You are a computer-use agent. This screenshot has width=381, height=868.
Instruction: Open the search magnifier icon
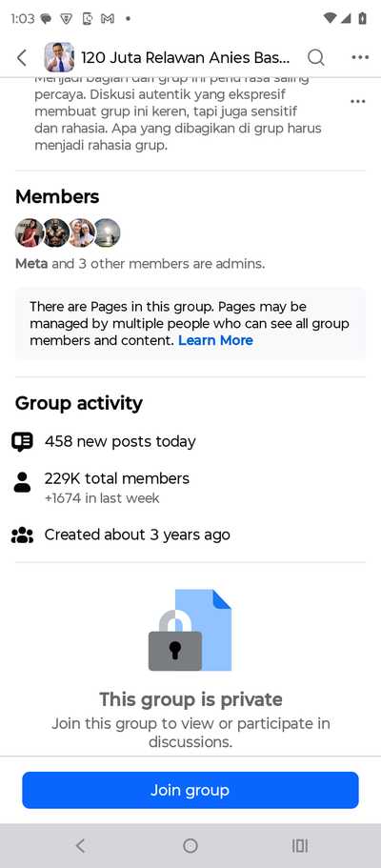(x=315, y=57)
